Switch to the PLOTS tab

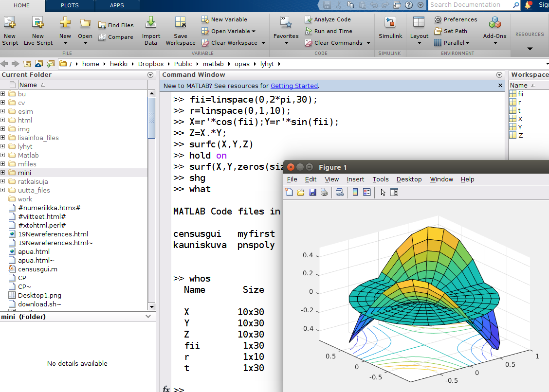point(70,5)
